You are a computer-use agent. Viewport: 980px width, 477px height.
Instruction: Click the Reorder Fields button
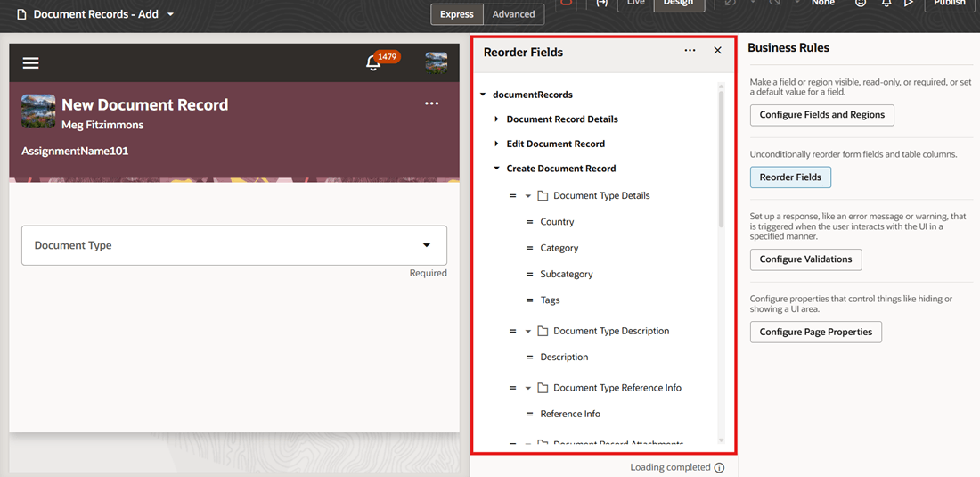(790, 177)
